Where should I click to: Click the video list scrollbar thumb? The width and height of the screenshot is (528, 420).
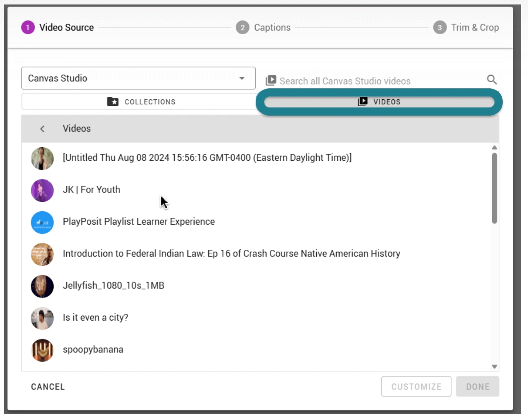tap(494, 188)
